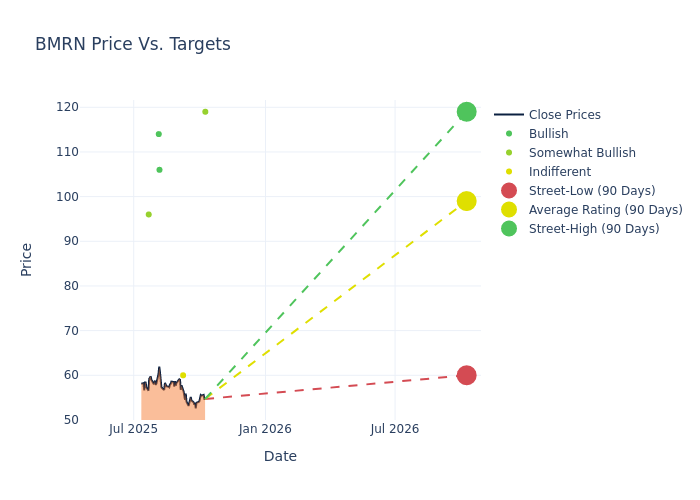Viewport: 700px width, 500px height.
Task: Click the Price y-axis title
Action: (27, 259)
